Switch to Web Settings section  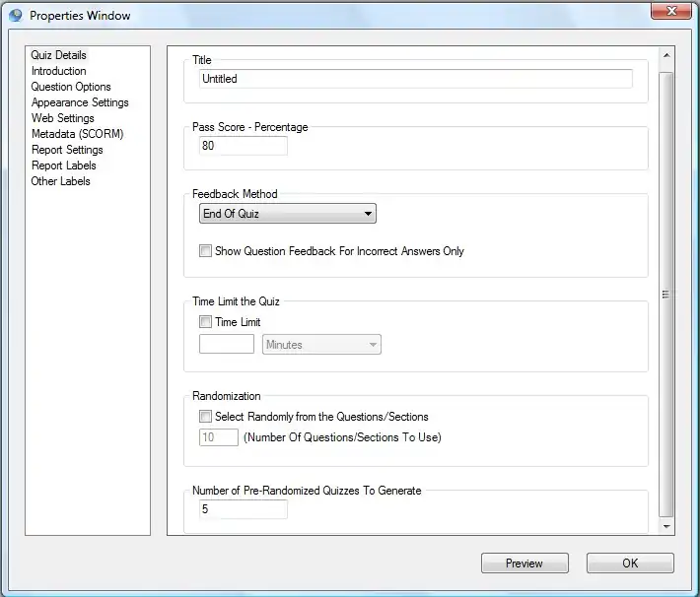63,118
